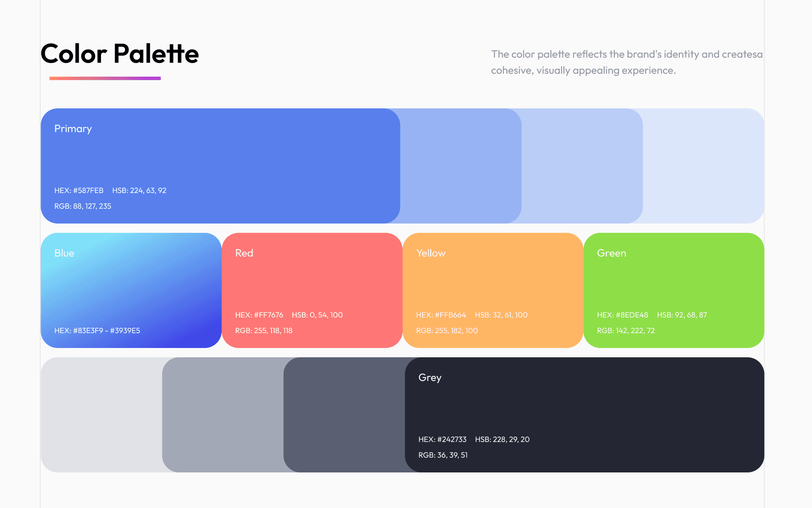Click the HEX: #587FEB text

pyautogui.click(x=79, y=190)
